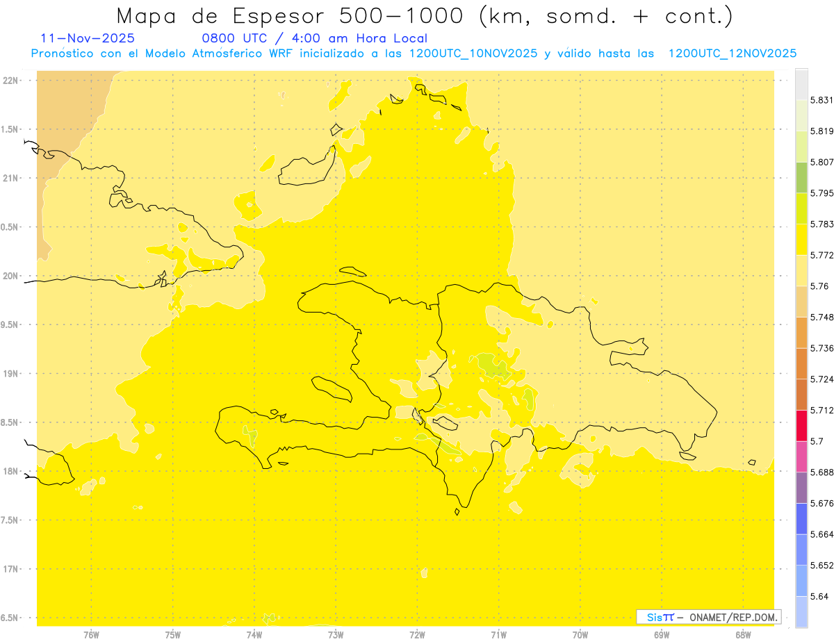Click the longitude axis label 71W
The image size is (834, 644).
[498, 635]
